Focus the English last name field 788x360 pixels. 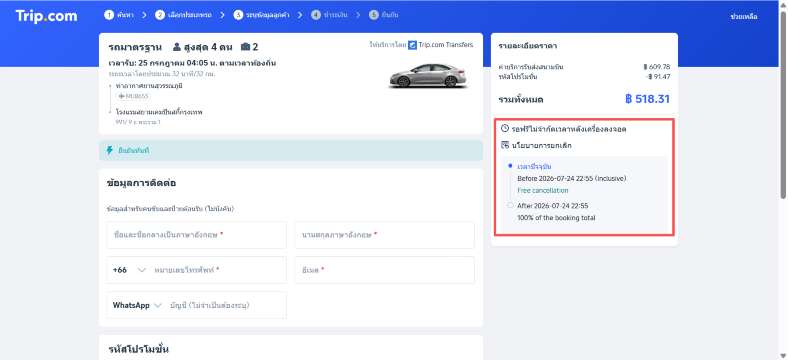(384, 235)
